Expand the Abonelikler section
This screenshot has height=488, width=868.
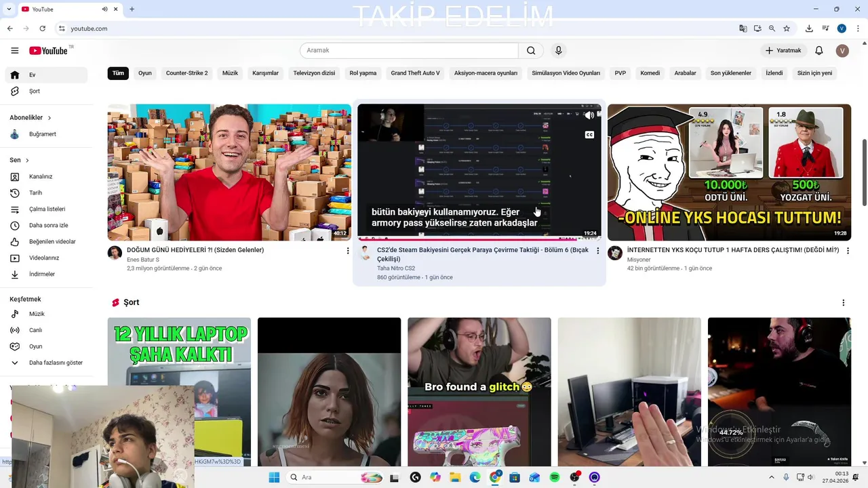click(31, 118)
